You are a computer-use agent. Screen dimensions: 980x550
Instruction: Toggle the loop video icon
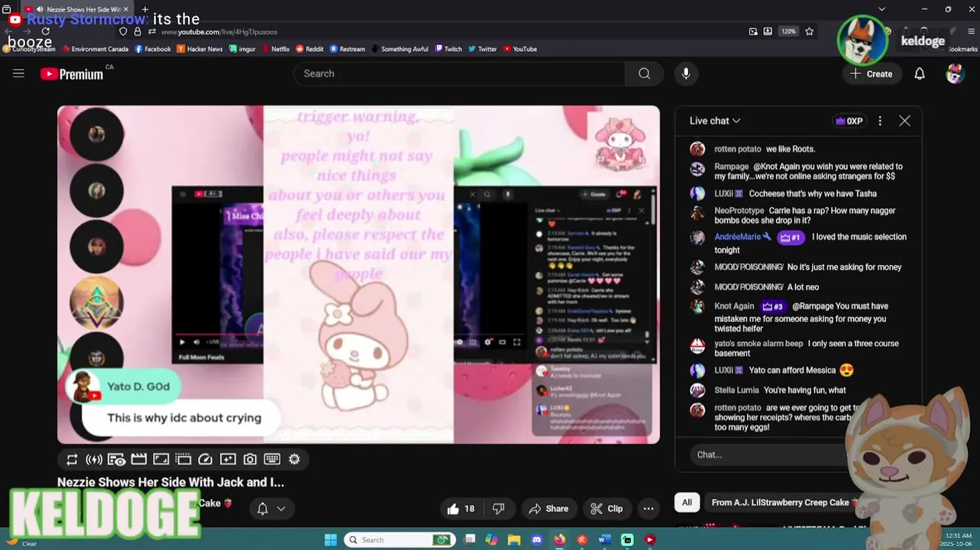pyautogui.click(x=72, y=459)
